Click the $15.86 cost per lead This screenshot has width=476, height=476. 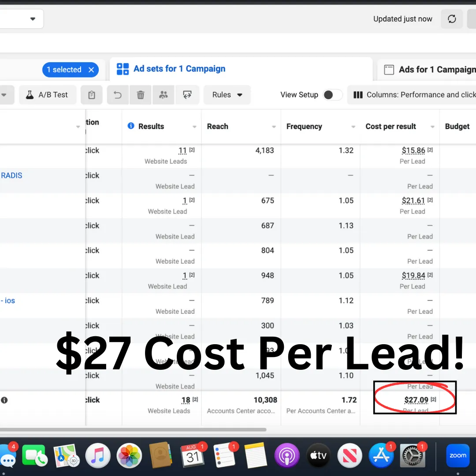(413, 151)
